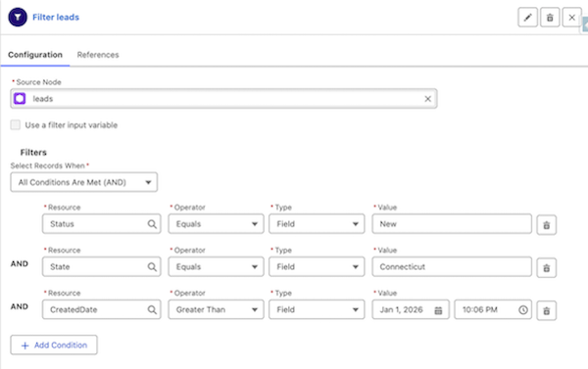Search resources in the CreatedDate field

152,310
